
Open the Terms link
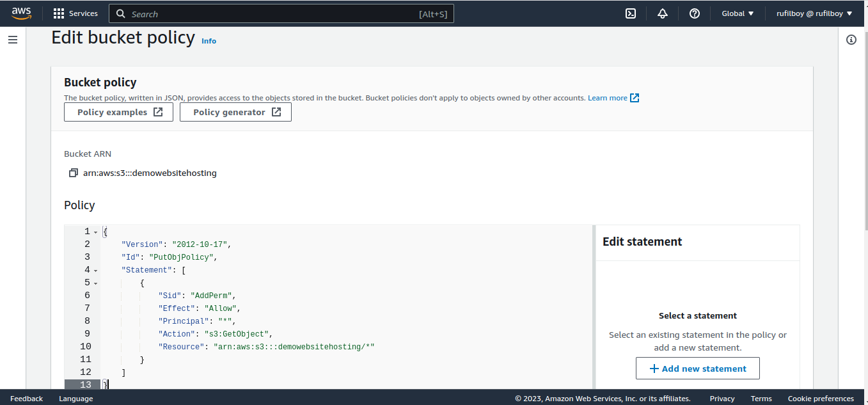pos(761,399)
